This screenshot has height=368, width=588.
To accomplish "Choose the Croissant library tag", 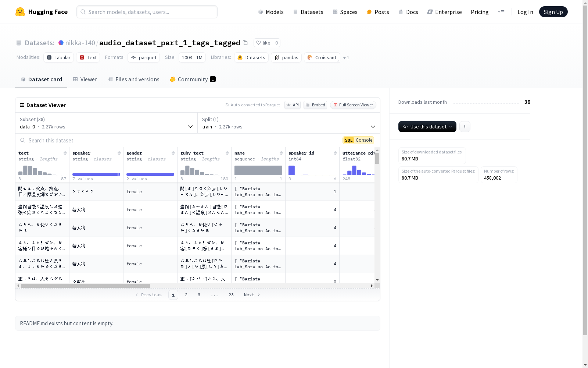I will click(322, 57).
